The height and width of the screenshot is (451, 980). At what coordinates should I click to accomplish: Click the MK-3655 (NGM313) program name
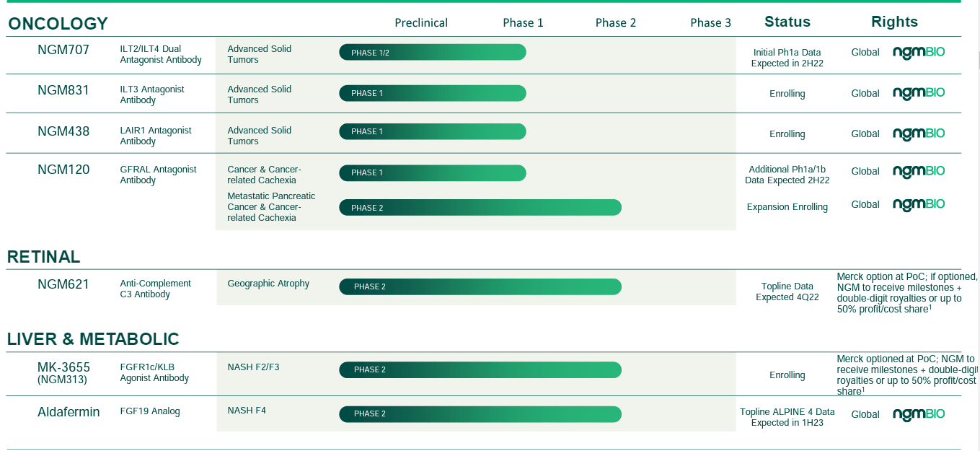click(63, 373)
